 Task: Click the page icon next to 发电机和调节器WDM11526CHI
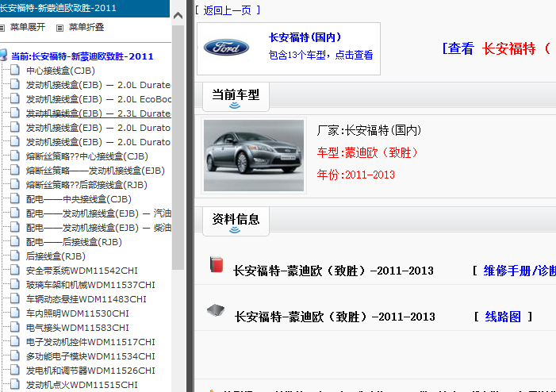coord(14,370)
